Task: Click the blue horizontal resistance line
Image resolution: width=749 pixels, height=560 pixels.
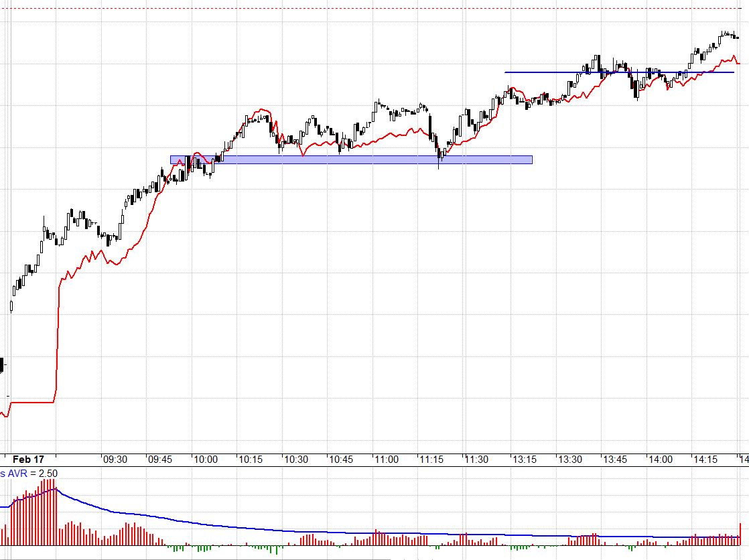Action: 619,72
